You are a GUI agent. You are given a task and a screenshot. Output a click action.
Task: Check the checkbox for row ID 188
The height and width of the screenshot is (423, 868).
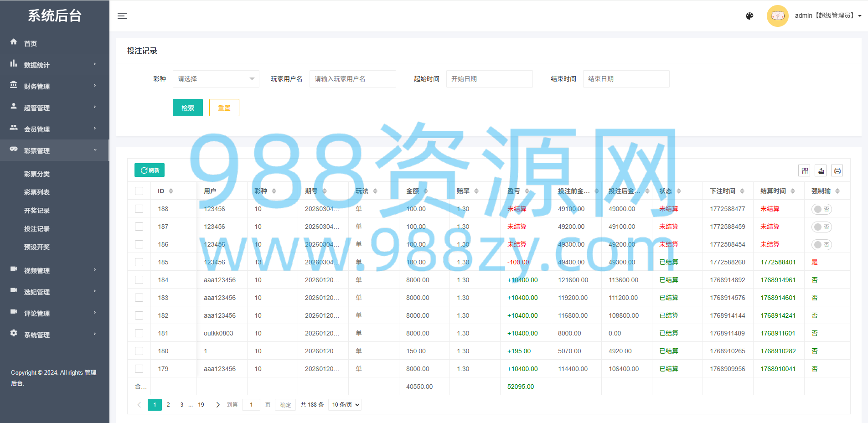(x=139, y=209)
